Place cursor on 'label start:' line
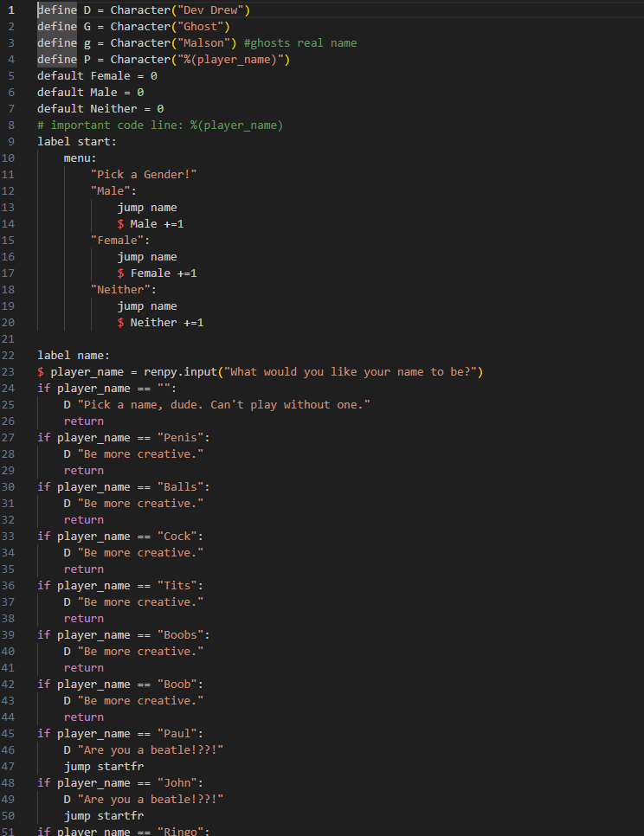The height and width of the screenshot is (836, 644). click(x=77, y=141)
